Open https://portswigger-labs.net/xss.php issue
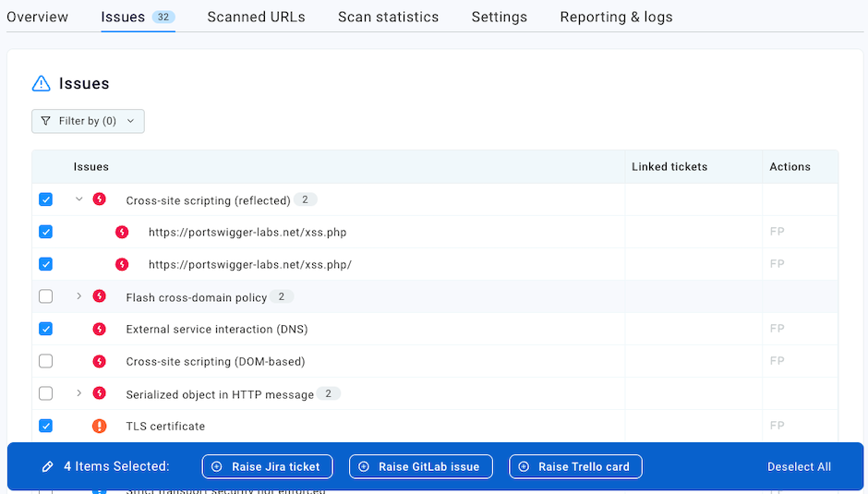This screenshot has width=868, height=494. click(x=247, y=232)
